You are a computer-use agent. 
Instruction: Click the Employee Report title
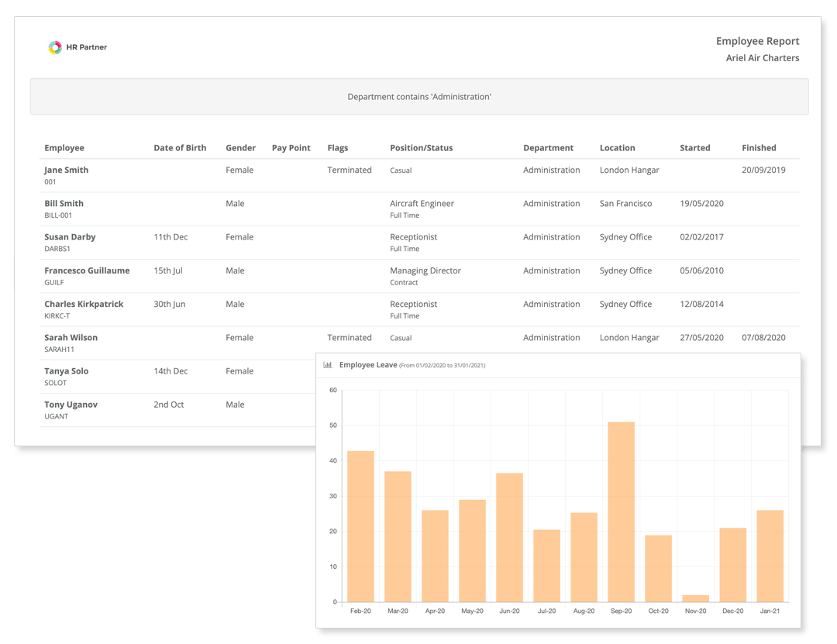(757, 41)
